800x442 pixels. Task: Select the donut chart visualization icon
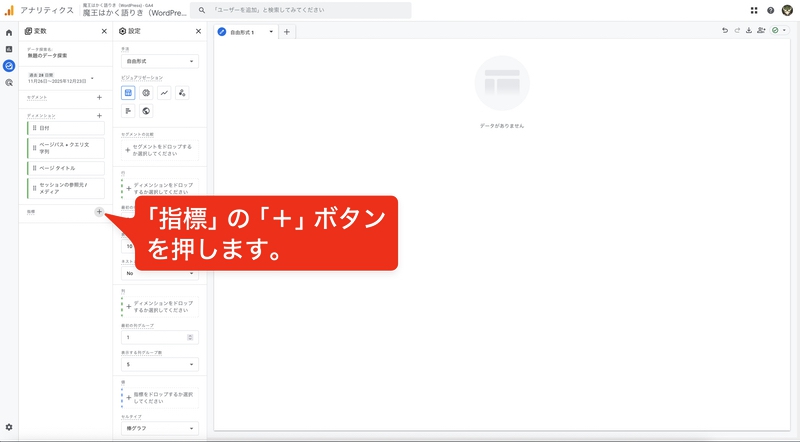point(146,92)
